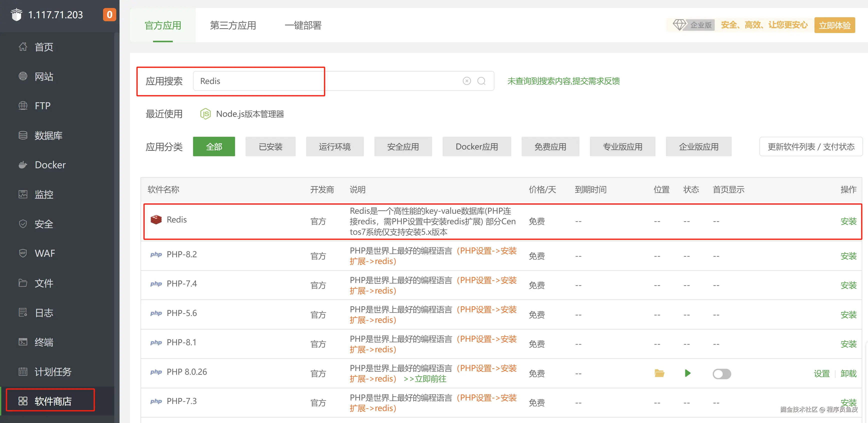Click 安装 link for Redis
The height and width of the screenshot is (423, 868).
click(848, 221)
